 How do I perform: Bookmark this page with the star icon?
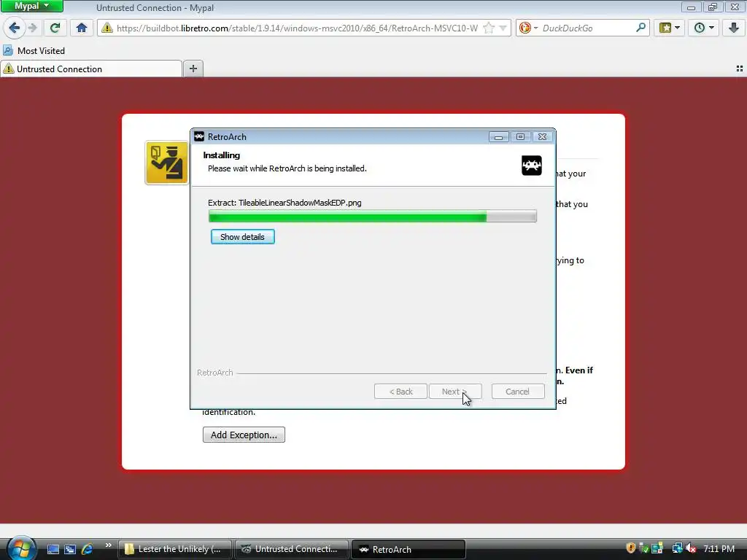tap(488, 28)
